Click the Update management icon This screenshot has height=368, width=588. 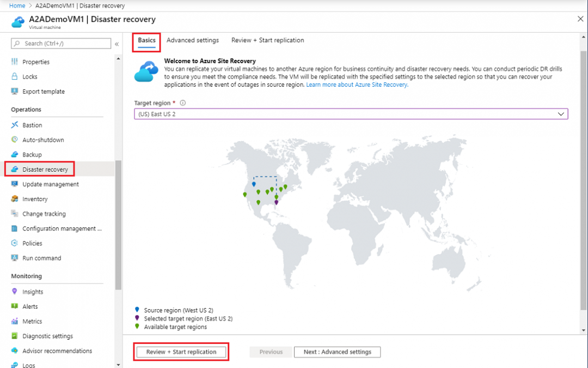(15, 184)
